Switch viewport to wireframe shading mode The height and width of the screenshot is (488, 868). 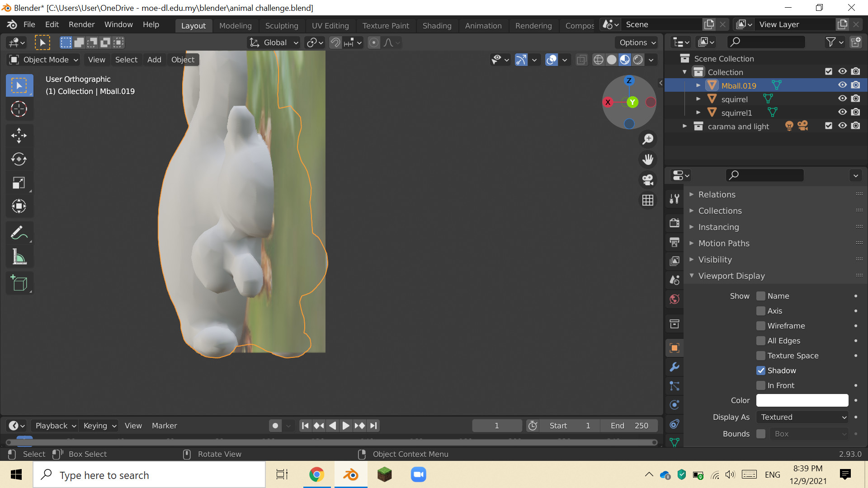click(599, 59)
